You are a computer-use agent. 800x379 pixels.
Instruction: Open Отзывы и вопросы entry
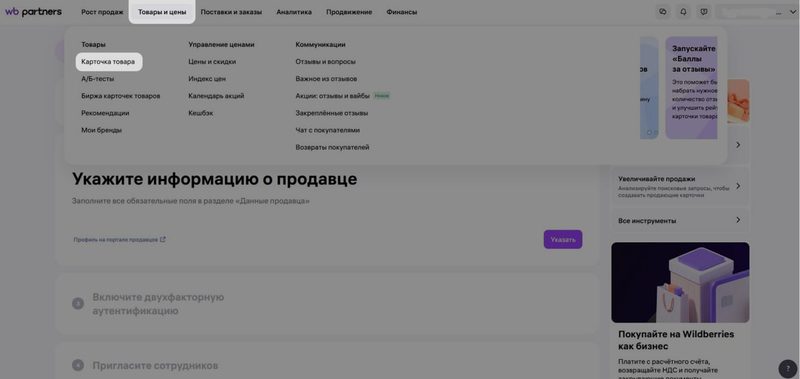click(x=326, y=62)
